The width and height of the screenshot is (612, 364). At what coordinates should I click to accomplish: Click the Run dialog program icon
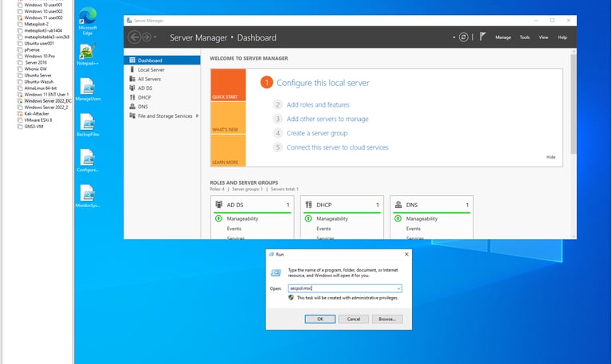tap(276, 272)
